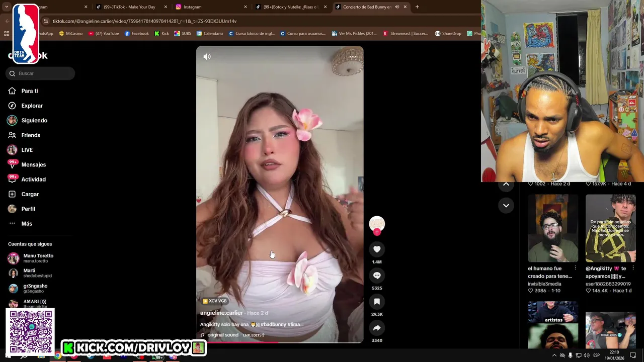Open the original sound music link
This screenshot has height=362, width=644.
coord(232,335)
